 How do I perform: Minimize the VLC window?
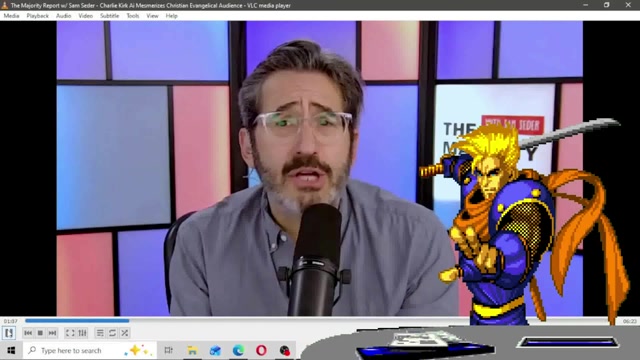(586, 5)
